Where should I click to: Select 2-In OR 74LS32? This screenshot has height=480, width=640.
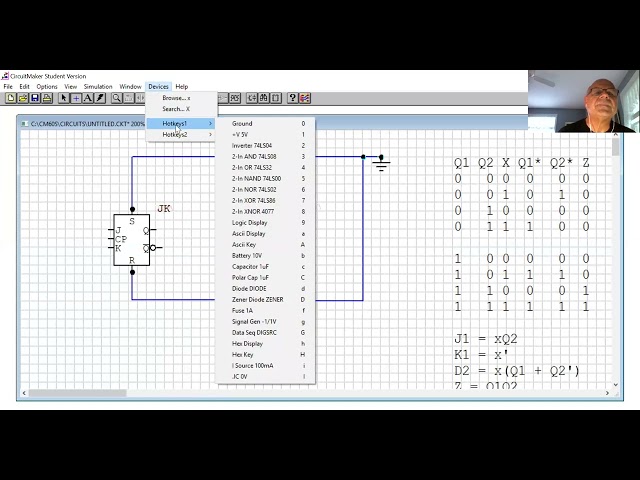point(266,167)
